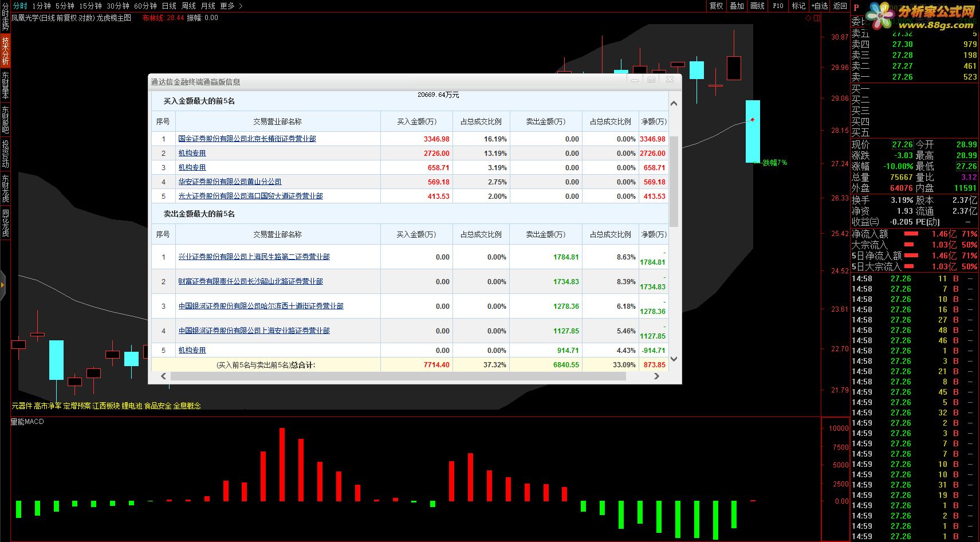Open 机构专用 link in buy row 2

point(192,153)
